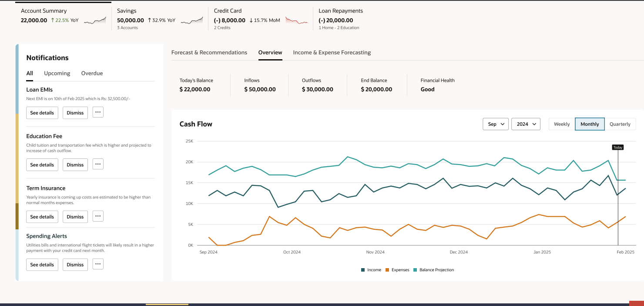Select the Quarterly view option
This screenshot has height=306, width=644.
point(620,124)
